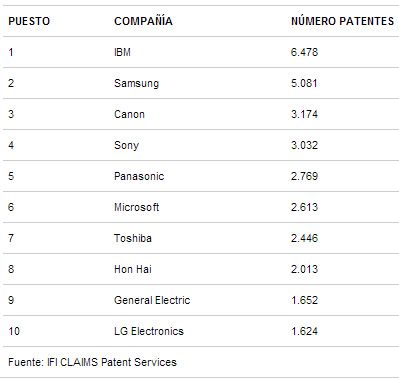Screen dimensions: 399x383
Task: Click the Fuente IFI CLAIMS source text
Action: 92,362
